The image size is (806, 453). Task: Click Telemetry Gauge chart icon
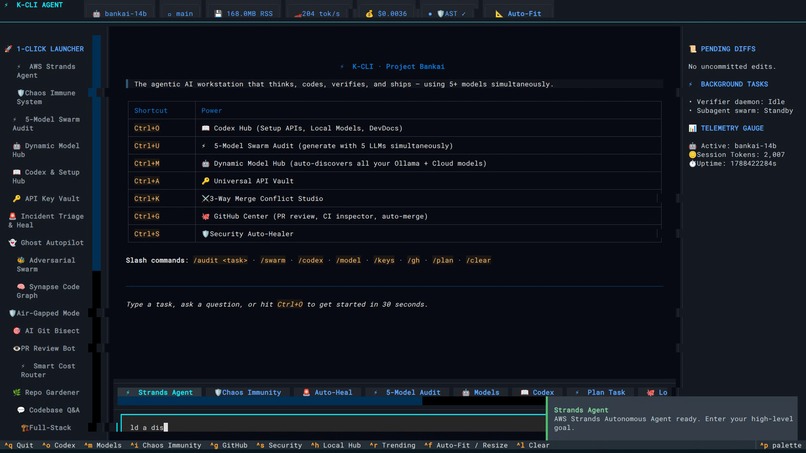tap(692, 128)
